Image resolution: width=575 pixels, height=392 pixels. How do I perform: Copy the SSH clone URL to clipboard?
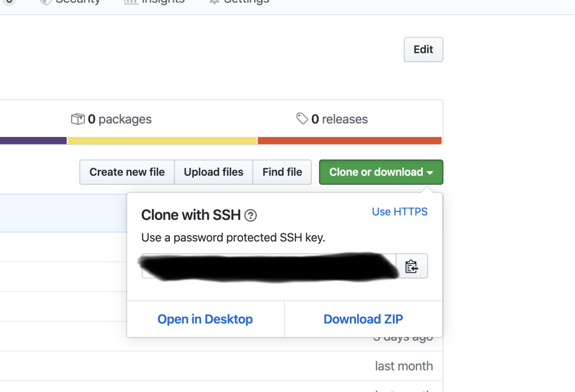tap(412, 266)
